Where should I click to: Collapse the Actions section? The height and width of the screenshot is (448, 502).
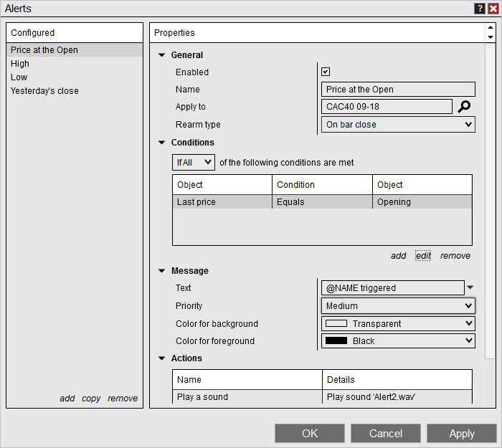[161, 358]
